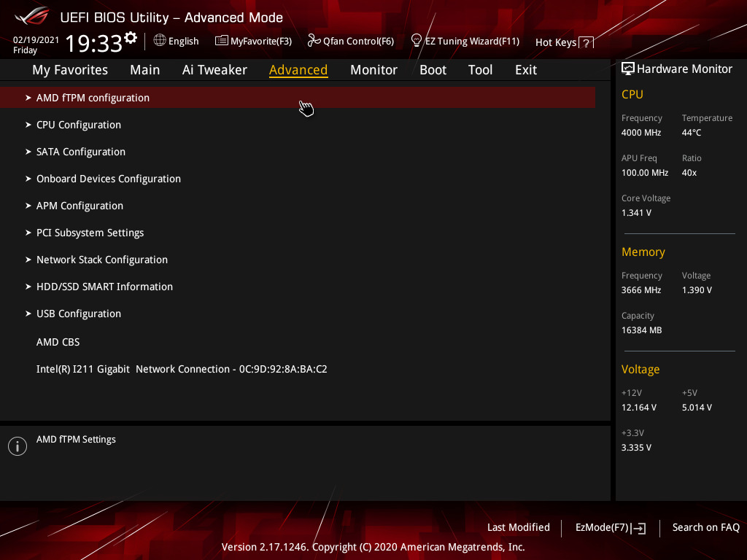Open CPU Configuration entry

79,125
